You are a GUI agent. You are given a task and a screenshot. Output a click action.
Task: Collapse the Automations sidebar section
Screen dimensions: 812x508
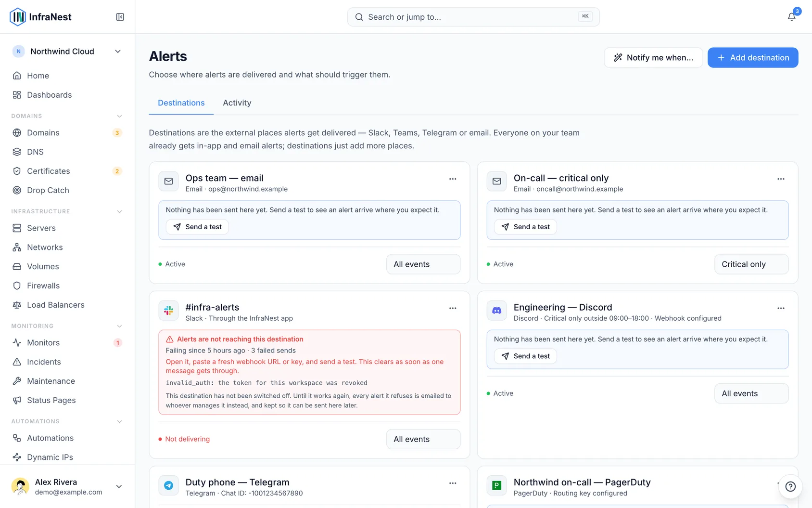(x=120, y=421)
